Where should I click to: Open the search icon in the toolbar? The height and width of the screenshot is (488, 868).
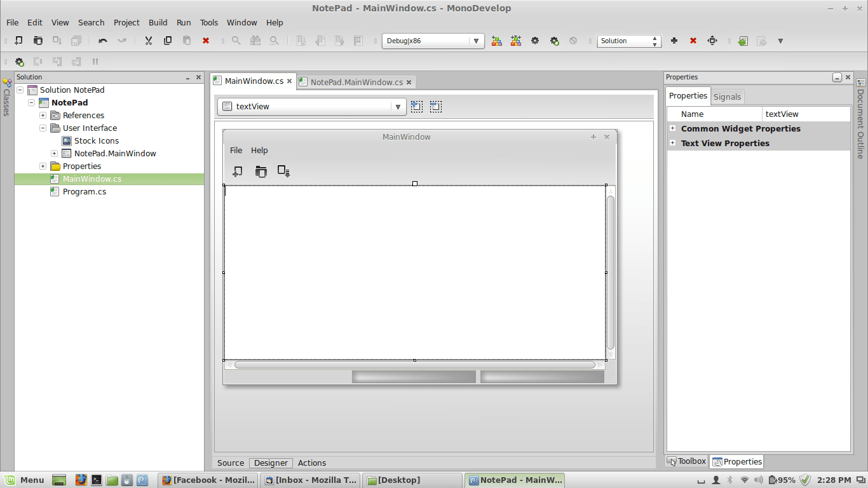coord(236,41)
